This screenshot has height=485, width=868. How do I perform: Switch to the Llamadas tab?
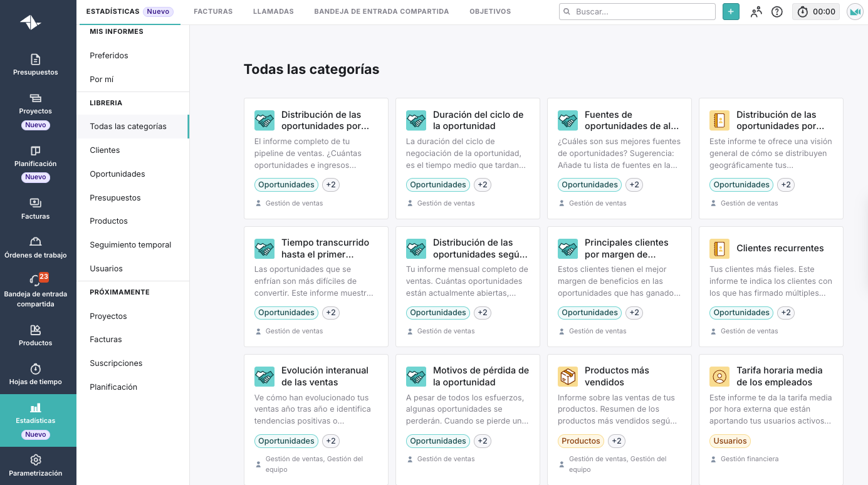click(273, 11)
